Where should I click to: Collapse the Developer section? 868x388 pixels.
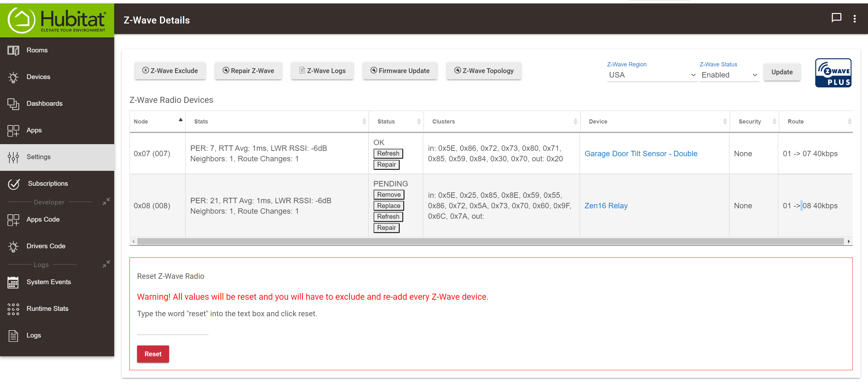pos(106,201)
